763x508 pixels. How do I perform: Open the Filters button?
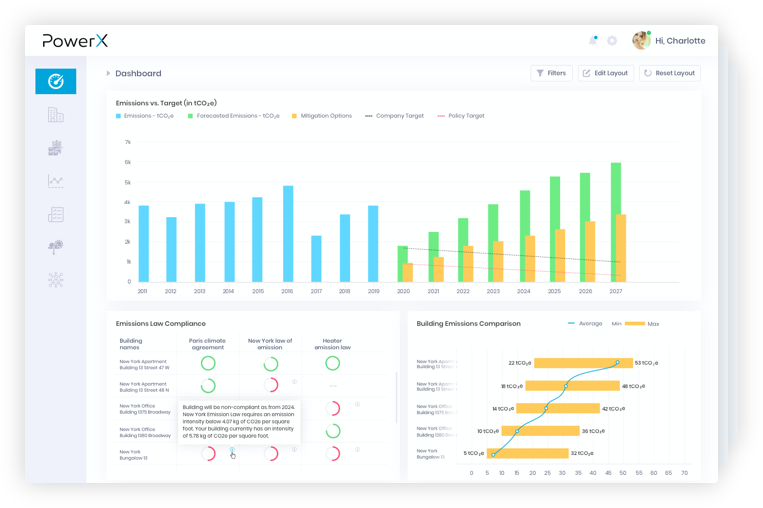coord(551,73)
